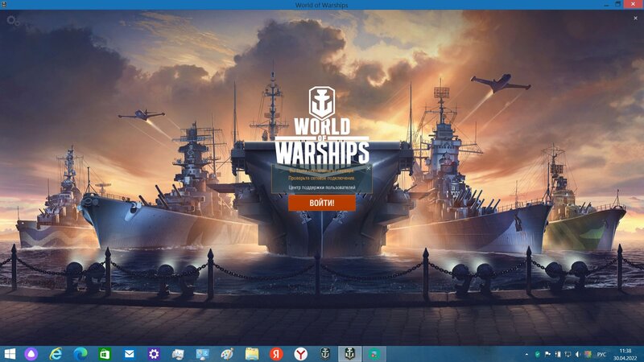
Task: Open the Action Center flag tray icon
Action: point(547,354)
